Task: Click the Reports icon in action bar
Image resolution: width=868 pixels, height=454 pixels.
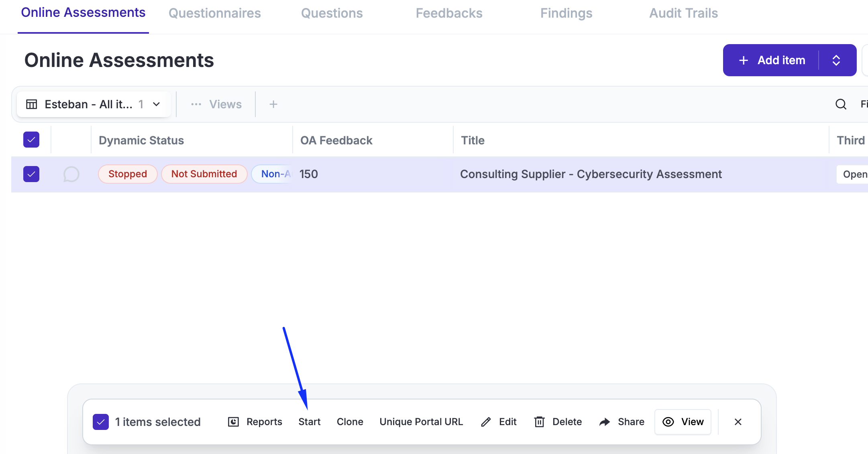Action: coord(233,422)
